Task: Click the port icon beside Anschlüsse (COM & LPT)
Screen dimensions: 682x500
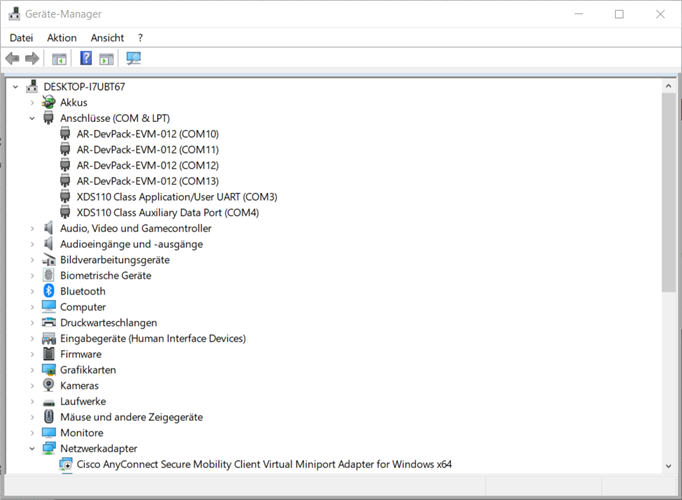Action: point(49,118)
